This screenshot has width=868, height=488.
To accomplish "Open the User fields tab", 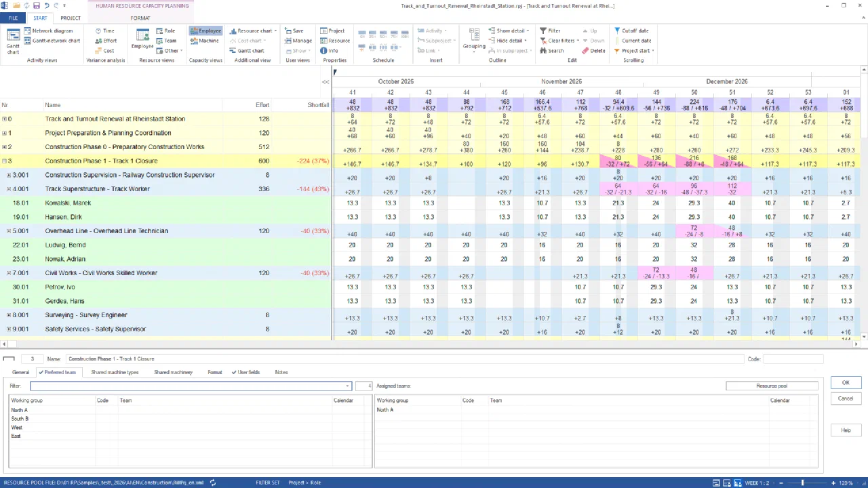I will pyautogui.click(x=245, y=372).
